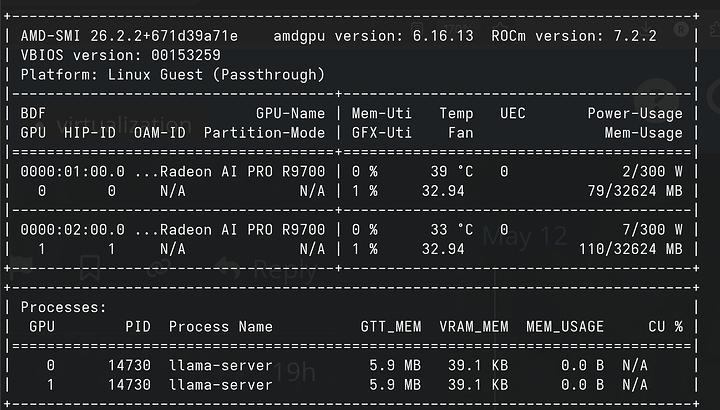
Task: Click the BDF address '0000:02:00.0'
Action: tap(73, 229)
